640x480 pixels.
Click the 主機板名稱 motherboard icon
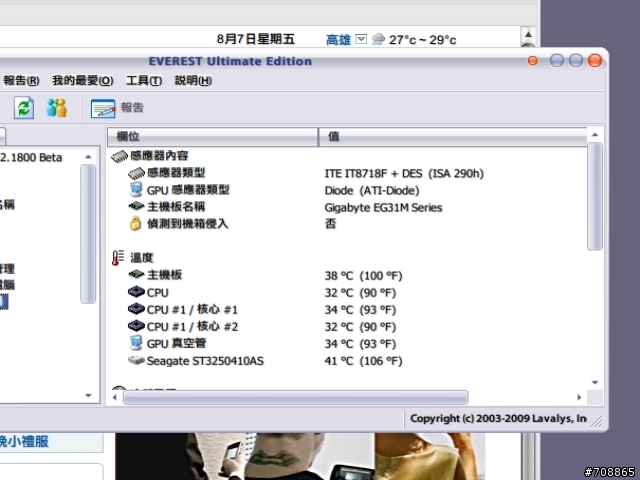tap(136, 207)
